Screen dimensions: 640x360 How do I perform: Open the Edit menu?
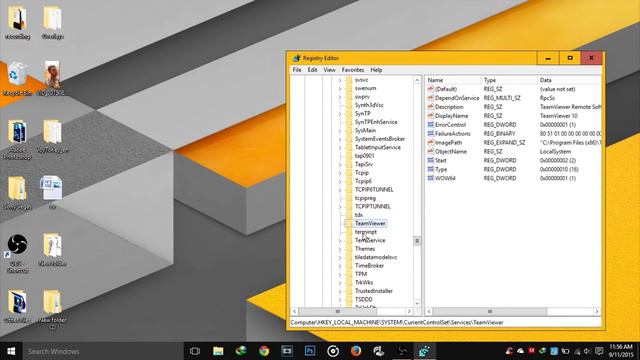[312, 70]
